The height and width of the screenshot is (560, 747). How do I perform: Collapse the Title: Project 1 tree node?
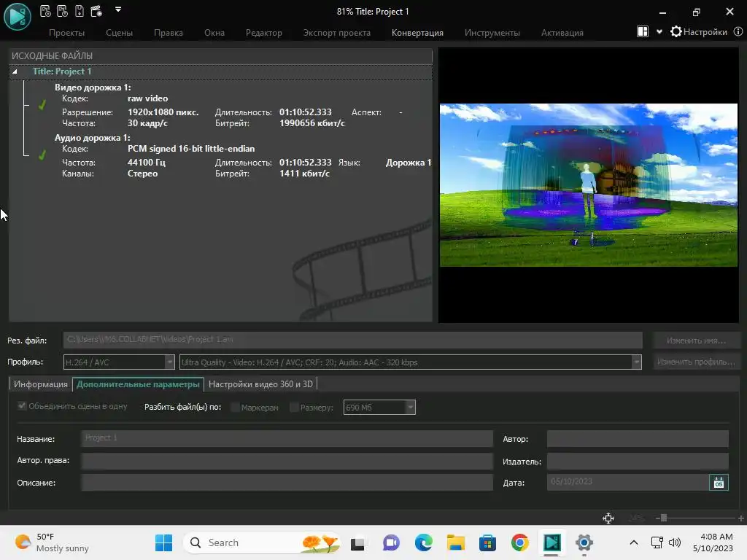(15, 71)
